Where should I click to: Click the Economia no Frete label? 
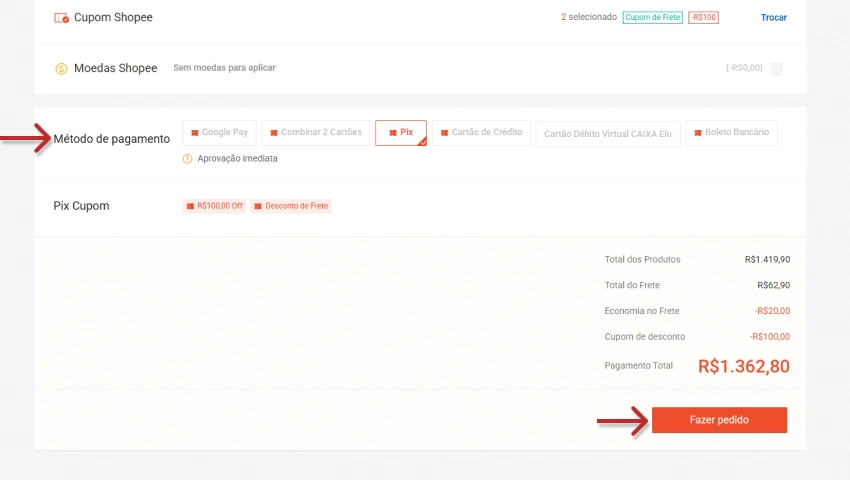tap(642, 311)
